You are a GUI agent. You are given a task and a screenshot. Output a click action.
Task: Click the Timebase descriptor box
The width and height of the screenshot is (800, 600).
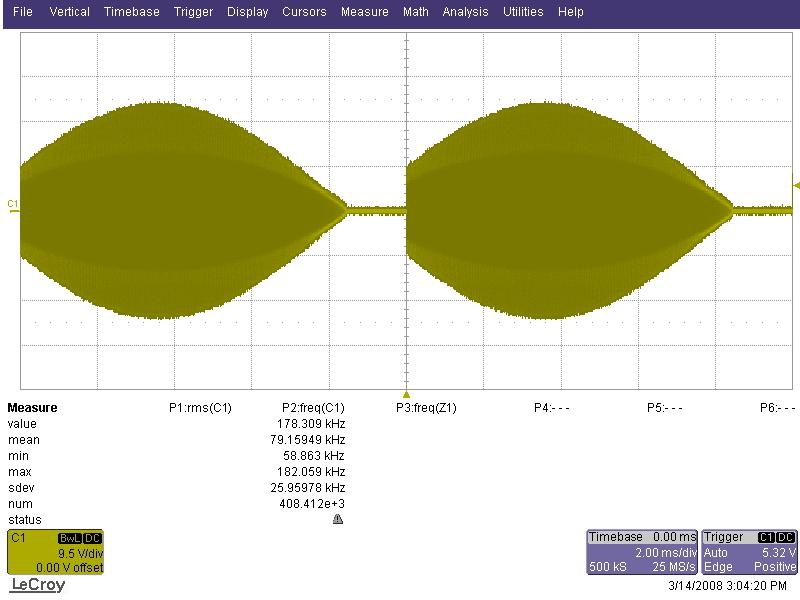click(642, 552)
